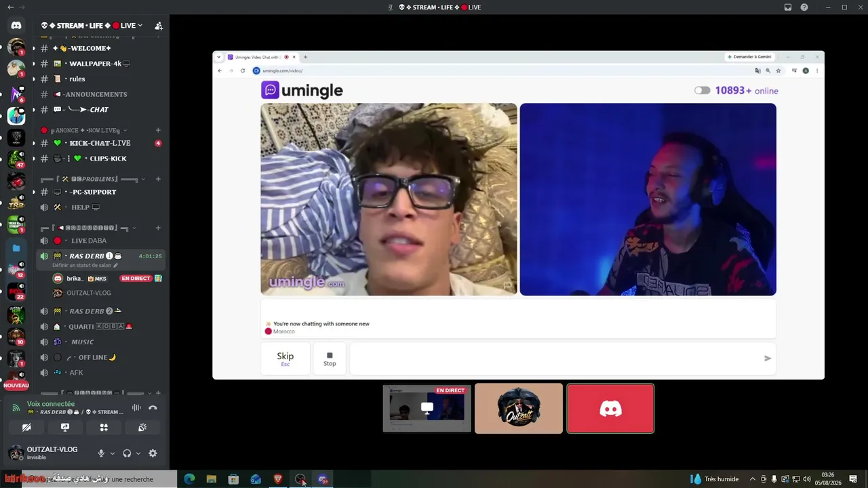This screenshot has width=868, height=488.
Task: Open the server icon with 47 badge
Action: tap(16, 159)
